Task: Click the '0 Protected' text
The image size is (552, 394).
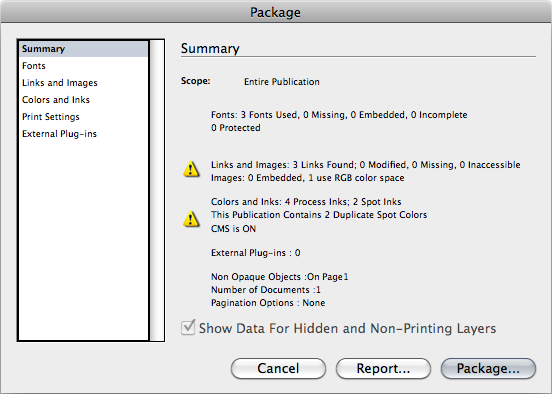Action: click(236, 128)
